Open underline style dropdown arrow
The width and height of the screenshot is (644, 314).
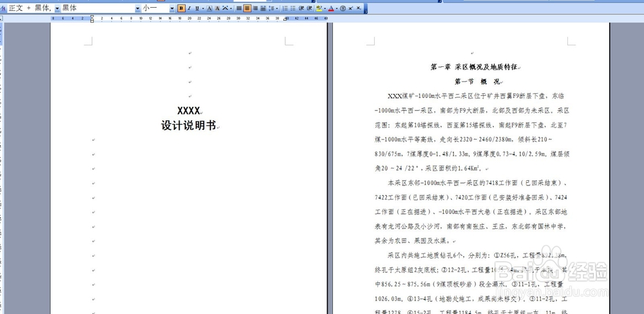(x=203, y=8)
